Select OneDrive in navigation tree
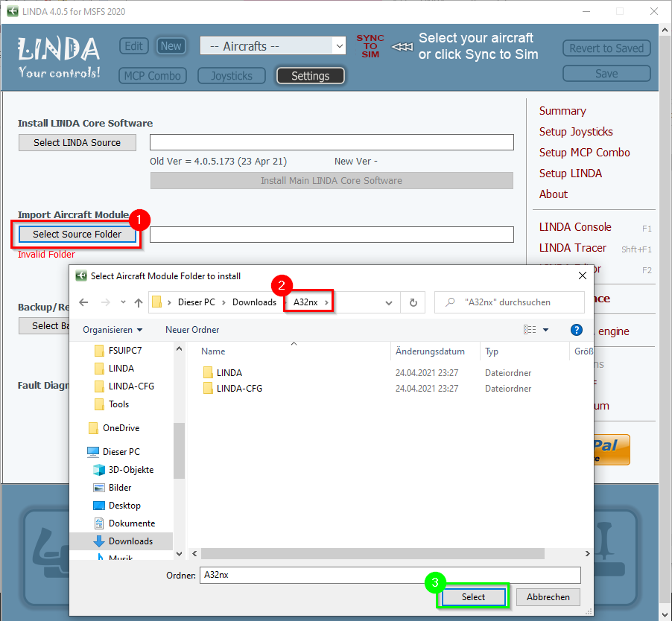This screenshot has height=621, width=672. 121,428
